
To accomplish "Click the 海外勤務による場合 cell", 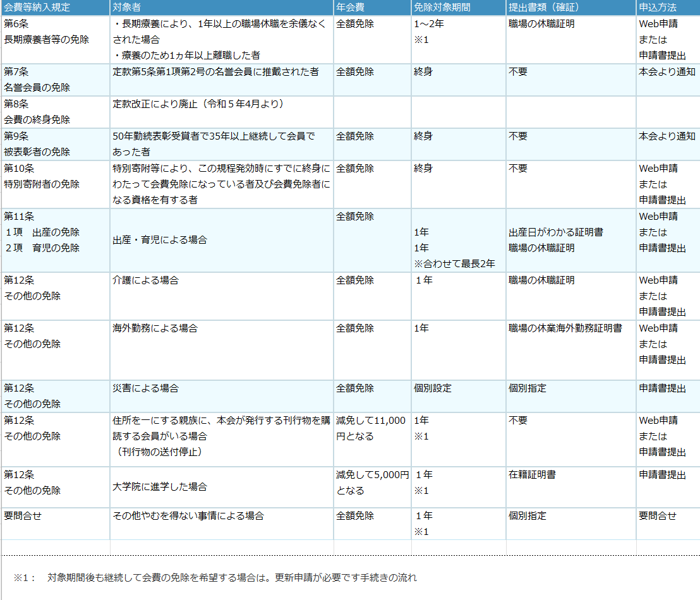I will pos(155,328).
